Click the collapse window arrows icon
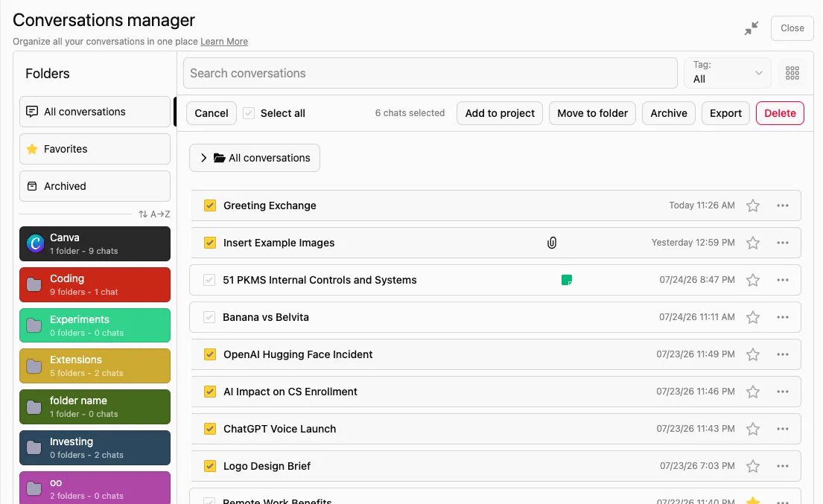The height and width of the screenshot is (504, 823). 751,28
